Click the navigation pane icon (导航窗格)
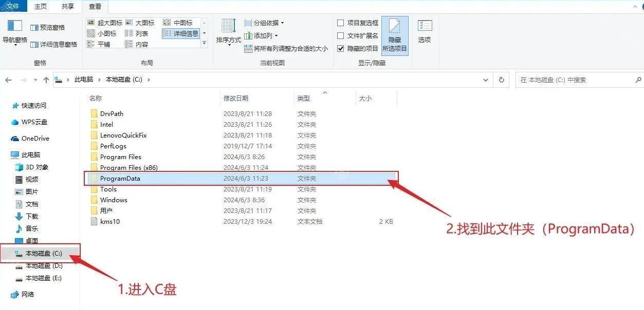 15,27
